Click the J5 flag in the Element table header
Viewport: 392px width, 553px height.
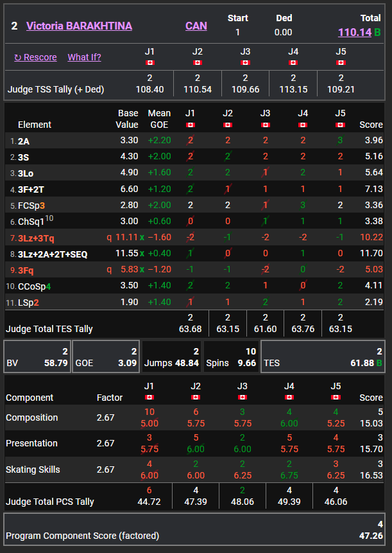(x=340, y=125)
